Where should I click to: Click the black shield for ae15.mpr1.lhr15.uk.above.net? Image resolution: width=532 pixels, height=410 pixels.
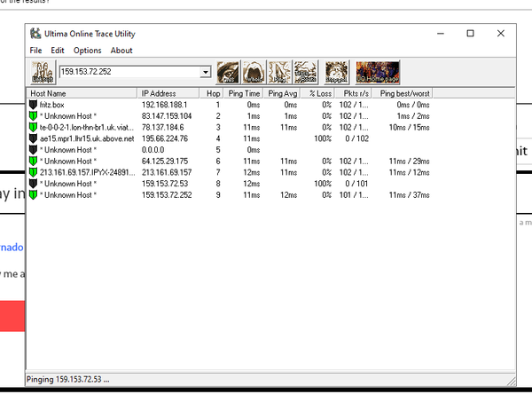click(33, 138)
